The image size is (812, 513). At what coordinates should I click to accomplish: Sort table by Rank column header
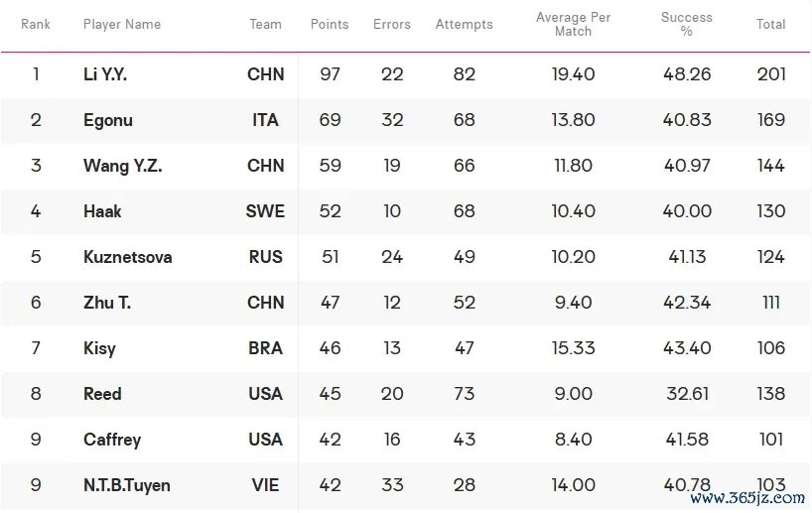click(35, 25)
